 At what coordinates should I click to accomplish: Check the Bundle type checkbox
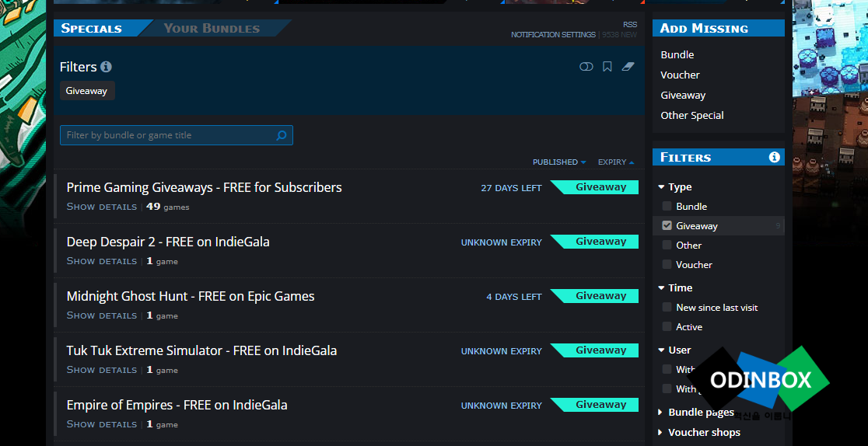(x=667, y=207)
